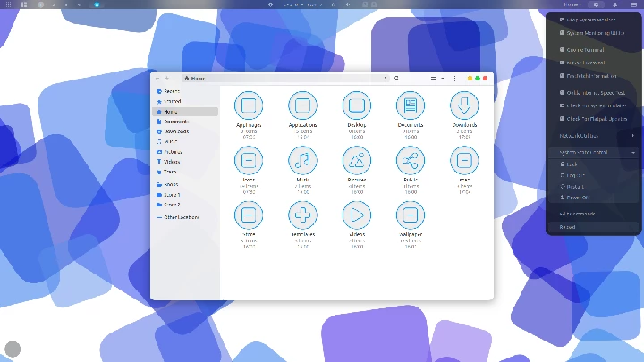Click the Home path bar
Screen dimensions: 644x362
pyautogui.click(x=196, y=79)
